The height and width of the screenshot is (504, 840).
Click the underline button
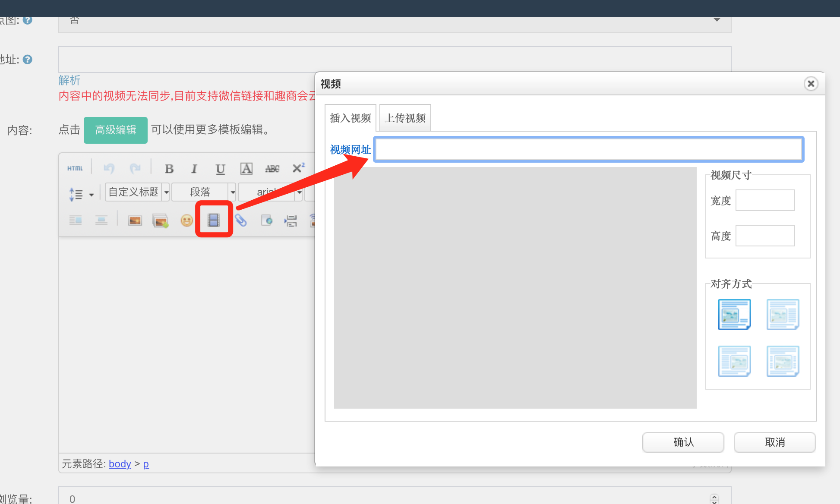click(x=220, y=169)
